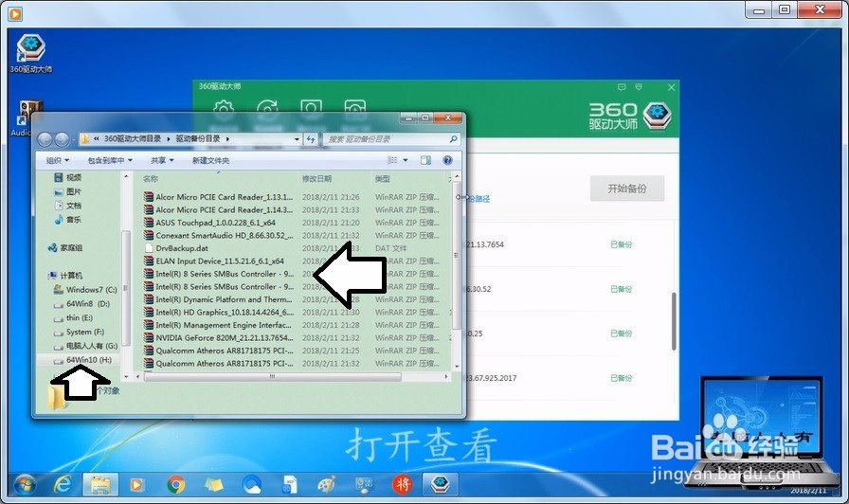Image resolution: width=849 pixels, height=504 pixels.
Task: Select Alcor Micro PCIE Card Reader_1.13.1 file
Action: (x=218, y=197)
